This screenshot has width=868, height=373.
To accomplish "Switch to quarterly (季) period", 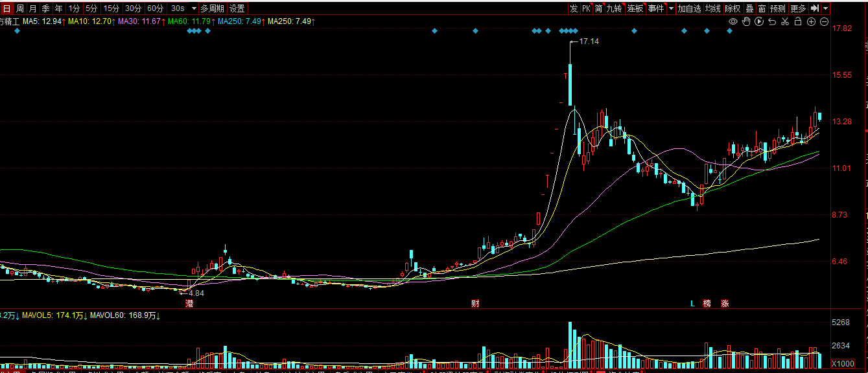I will tap(46, 8).
